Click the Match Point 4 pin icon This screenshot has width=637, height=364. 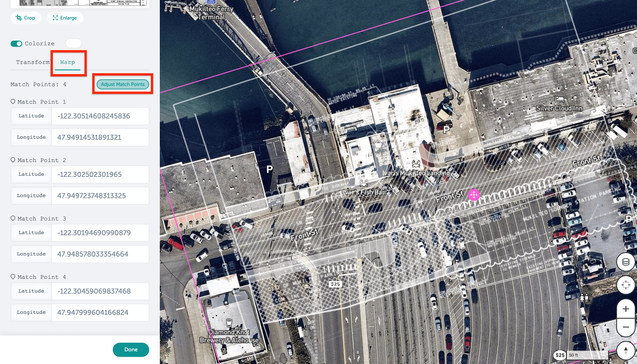coord(13,277)
